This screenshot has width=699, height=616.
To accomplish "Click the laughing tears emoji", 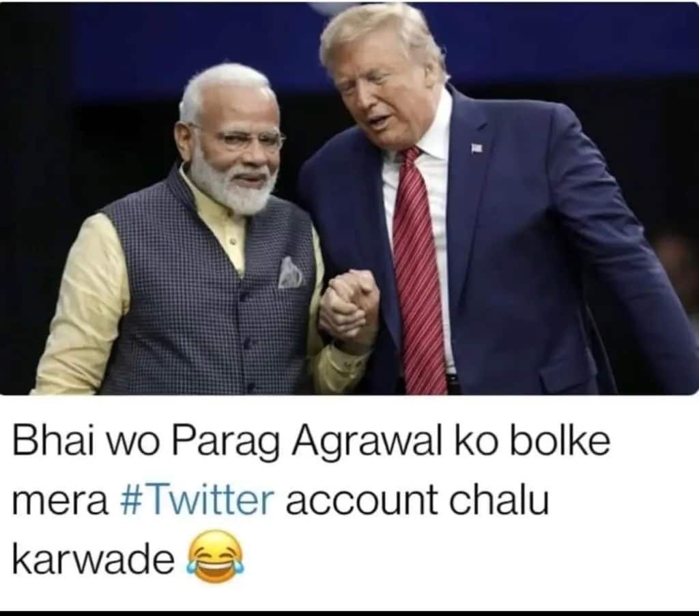I will point(215,557).
